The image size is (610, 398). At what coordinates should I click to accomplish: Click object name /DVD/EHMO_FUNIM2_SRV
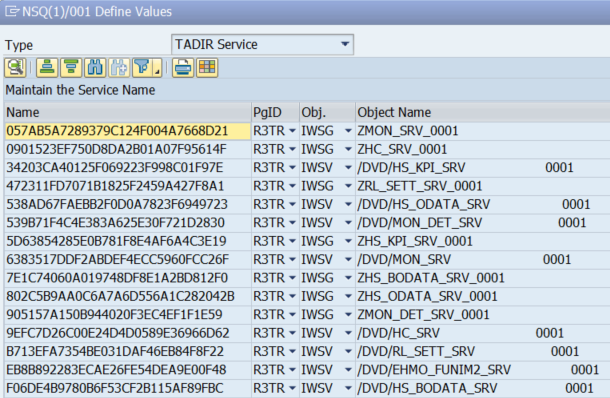pyautogui.click(x=434, y=370)
